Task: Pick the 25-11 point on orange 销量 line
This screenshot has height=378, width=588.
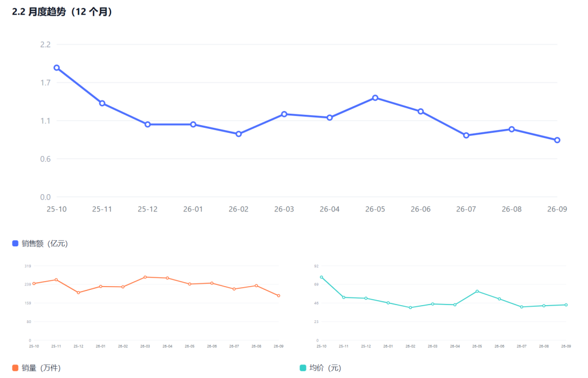Action: tap(56, 280)
